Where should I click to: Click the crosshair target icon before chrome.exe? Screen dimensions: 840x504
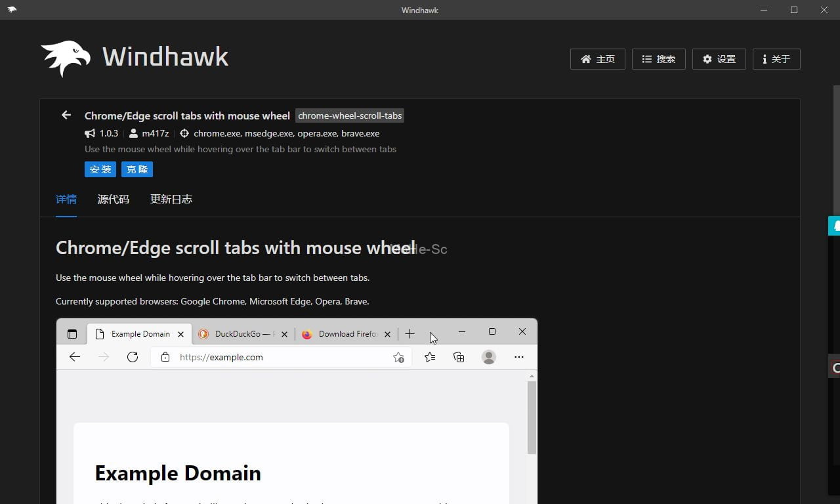point(184,133)
